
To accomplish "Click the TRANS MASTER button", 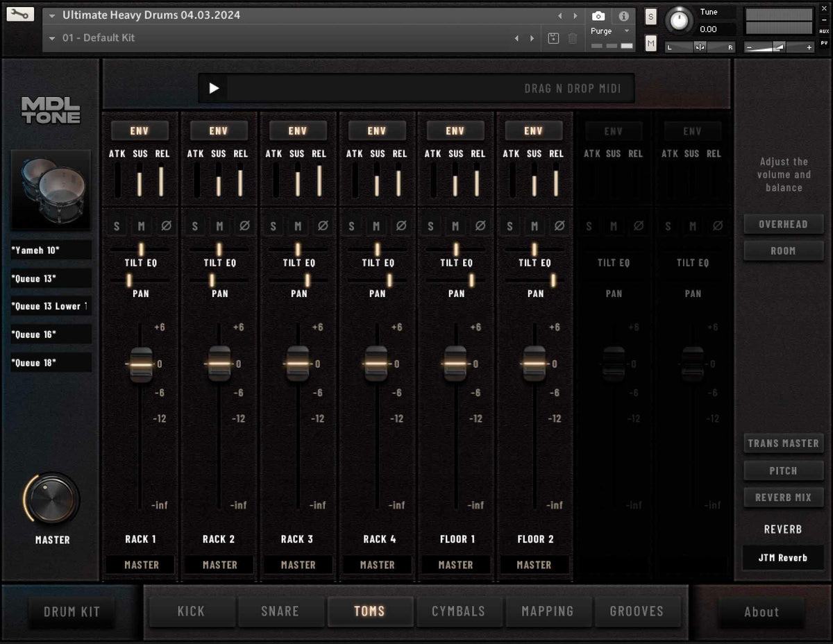I will tap(783, 443).
